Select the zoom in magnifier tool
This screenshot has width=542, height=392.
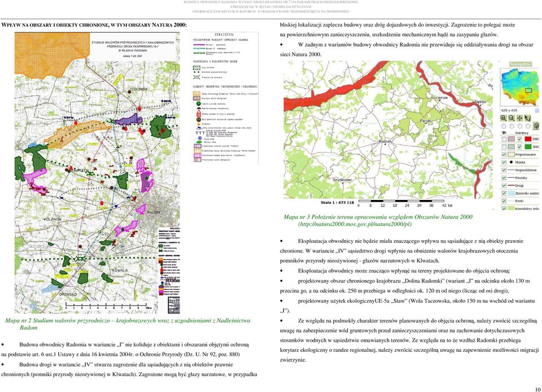(x=504, y=118)
